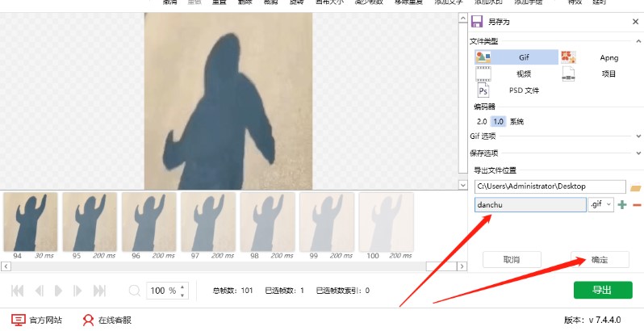Click the folder browse icon beside path
This screenshot has height=331, width=644.
(x=635, y=187)
